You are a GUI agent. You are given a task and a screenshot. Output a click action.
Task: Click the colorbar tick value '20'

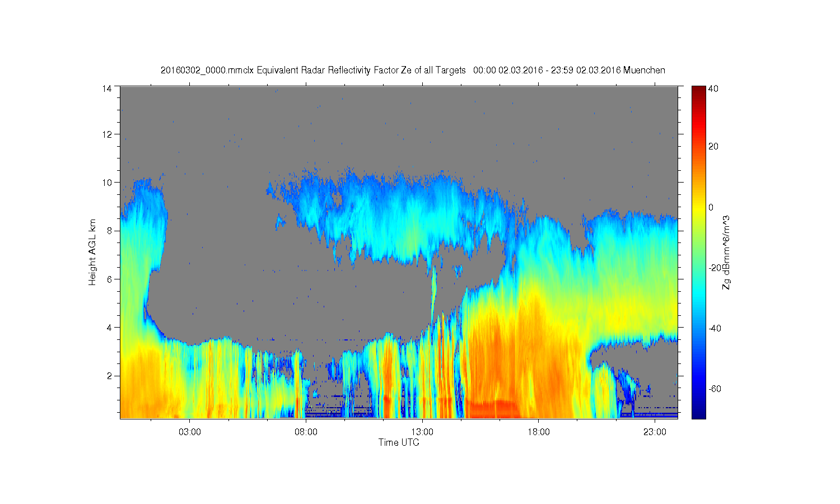coord(713,147)
